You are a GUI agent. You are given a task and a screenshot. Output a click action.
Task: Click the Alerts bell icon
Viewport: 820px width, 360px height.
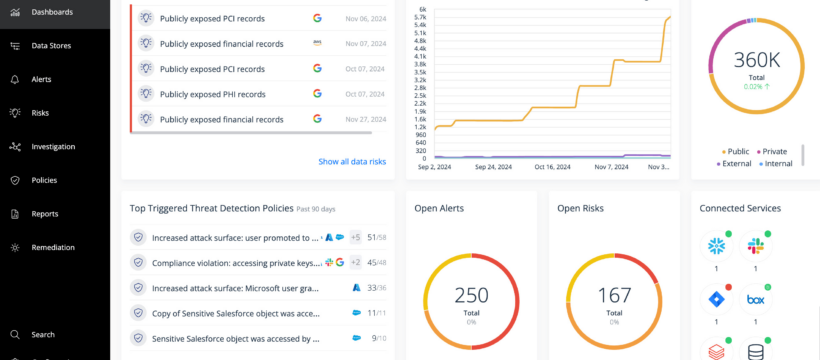coord(15,80)
